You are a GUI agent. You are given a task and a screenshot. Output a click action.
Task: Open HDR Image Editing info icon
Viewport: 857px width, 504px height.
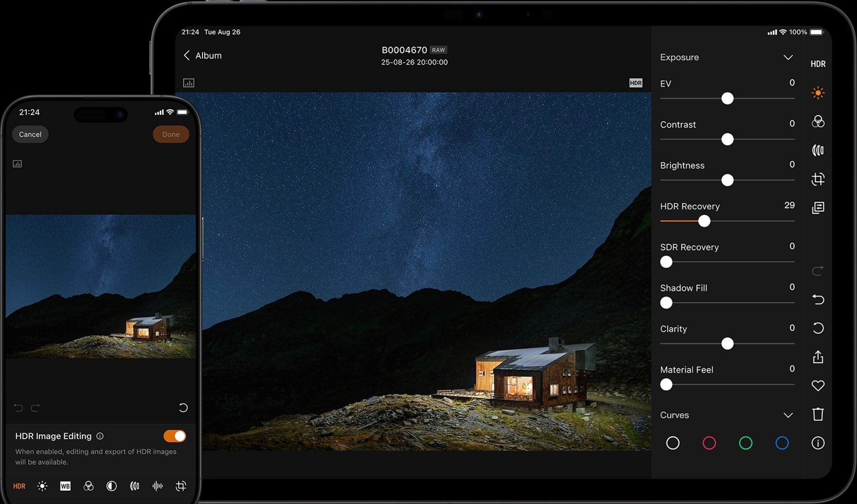[100, 436]
